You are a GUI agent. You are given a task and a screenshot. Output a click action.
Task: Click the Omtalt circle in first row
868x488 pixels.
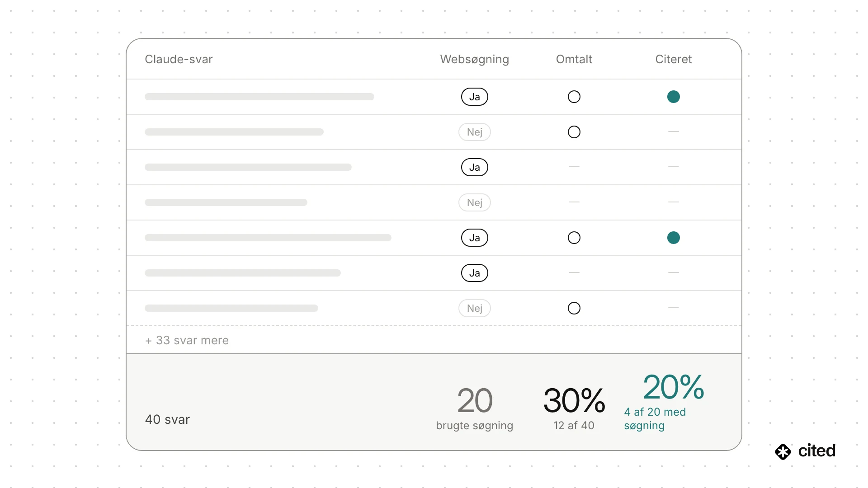(x=574, y=97)
